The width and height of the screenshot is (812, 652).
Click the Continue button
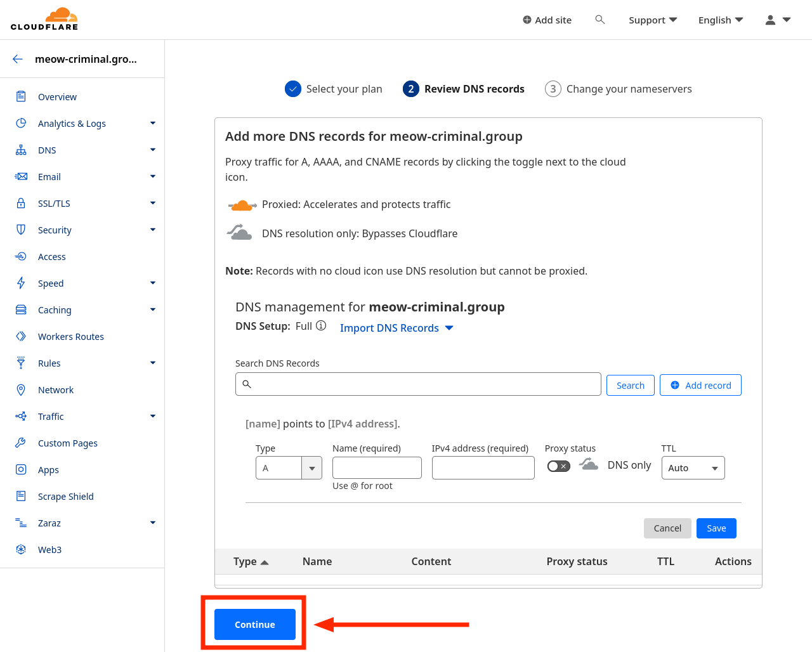pyautogui.click(x=255, y=624)
